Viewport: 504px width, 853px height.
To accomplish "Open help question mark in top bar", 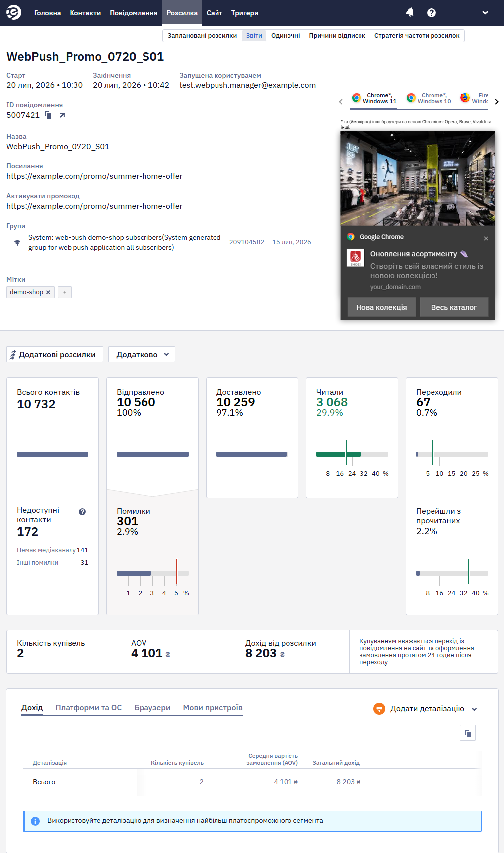I will pyautogui.click(x=432, y=13).
